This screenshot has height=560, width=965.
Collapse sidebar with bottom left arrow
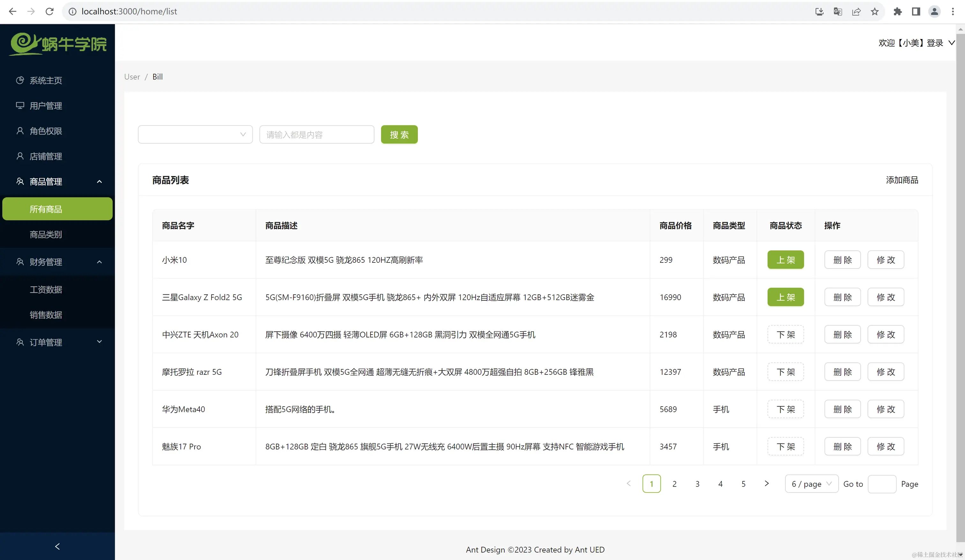coord(57,546)
